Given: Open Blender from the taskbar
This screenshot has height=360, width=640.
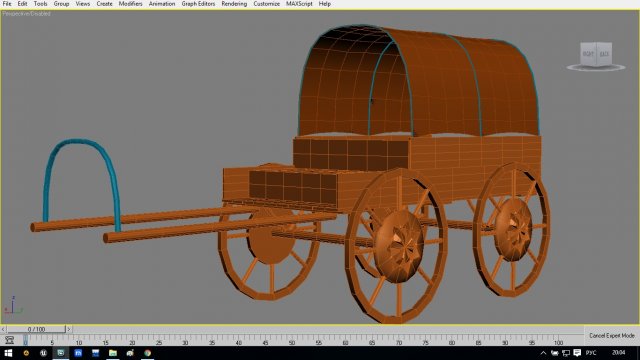Looking at the screenshot, I should 26,353.
